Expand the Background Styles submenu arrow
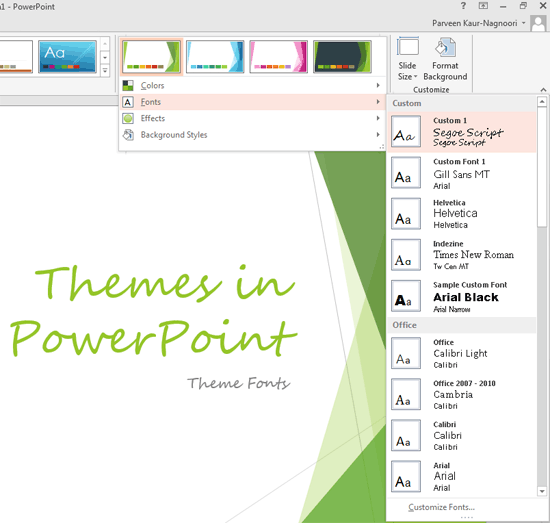The image size is (550, 523). 378,134
